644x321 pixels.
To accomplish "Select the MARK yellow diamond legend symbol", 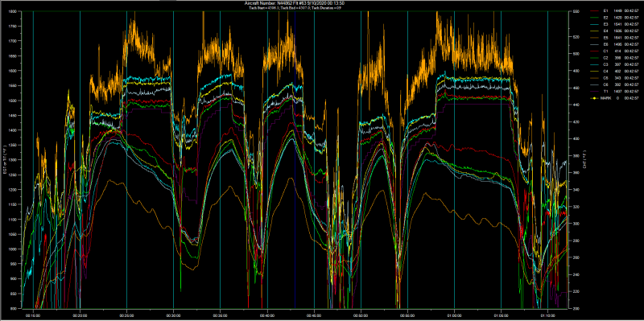I will [594, 98].
